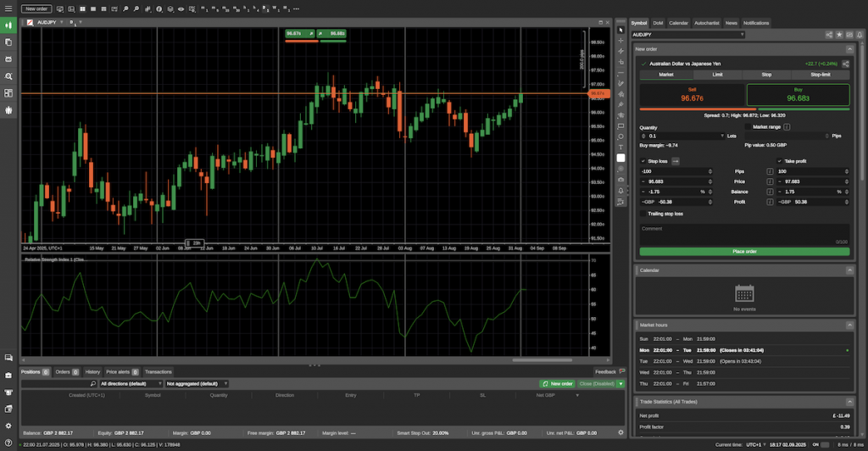This screenshot has height=451, width=868.
Task: Select the m1 timeframe button
Action: 203,8
